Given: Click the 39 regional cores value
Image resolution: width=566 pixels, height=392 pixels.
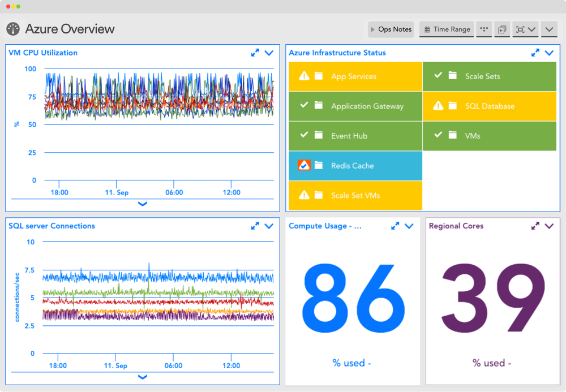Looking at the screenshot, I should [x=493, y=298].
